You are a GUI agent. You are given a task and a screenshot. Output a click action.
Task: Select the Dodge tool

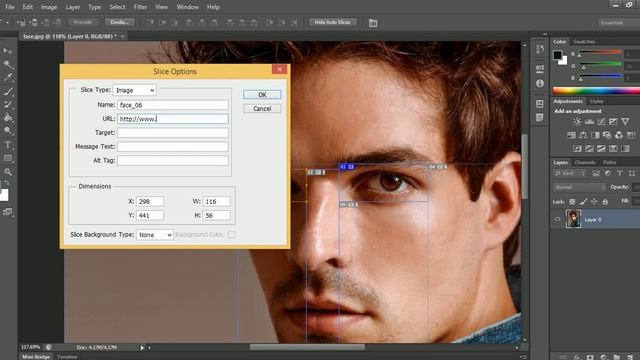coord(8,131)
